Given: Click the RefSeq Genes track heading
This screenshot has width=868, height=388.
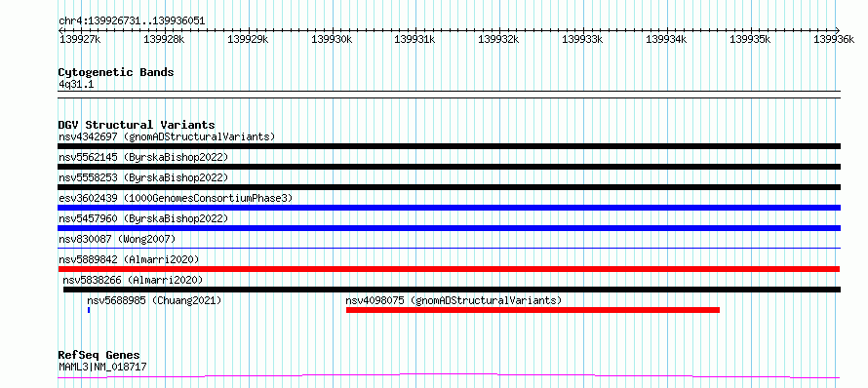Looking at the screenshot, I should [x=99, y=355].
